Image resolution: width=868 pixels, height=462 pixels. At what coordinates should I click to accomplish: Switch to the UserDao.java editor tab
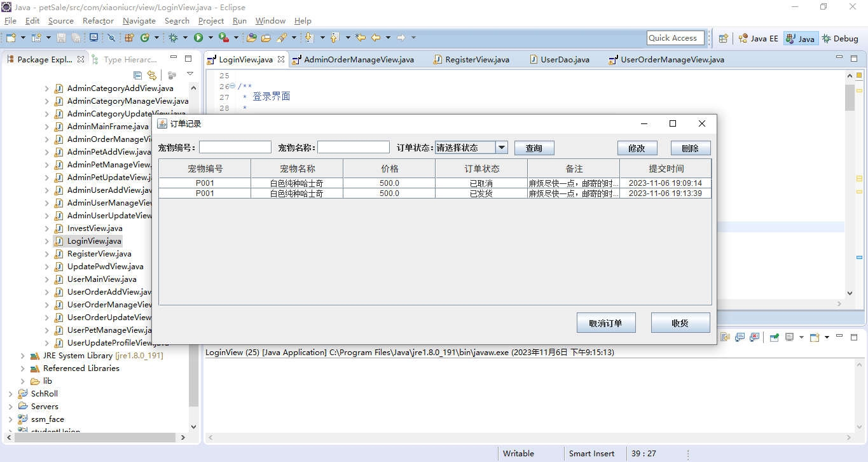click(560, 60)
